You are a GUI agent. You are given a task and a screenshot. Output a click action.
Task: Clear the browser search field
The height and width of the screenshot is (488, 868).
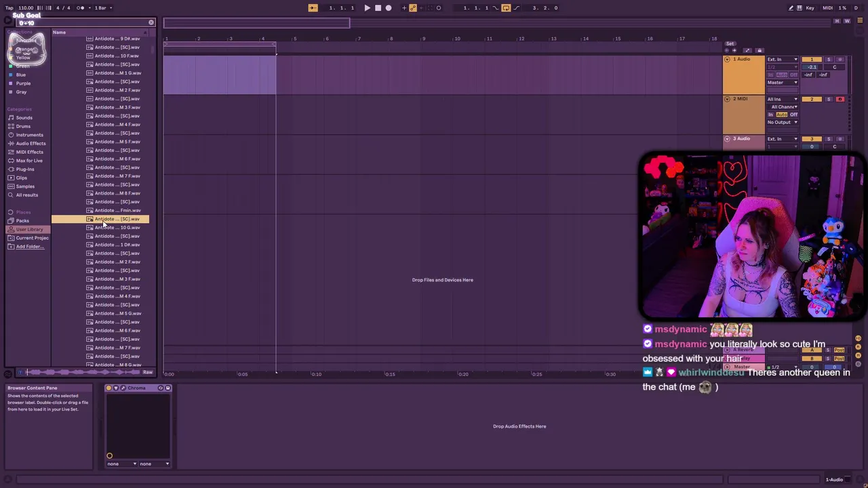tap(151, 22)
